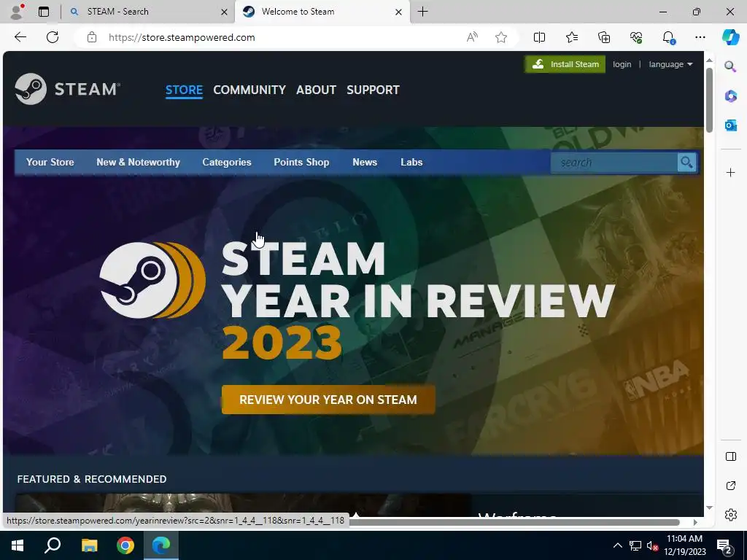The width and height of the screenshot is (747, 560).
Task: Open the Labs link
Action: click(411, 163)
